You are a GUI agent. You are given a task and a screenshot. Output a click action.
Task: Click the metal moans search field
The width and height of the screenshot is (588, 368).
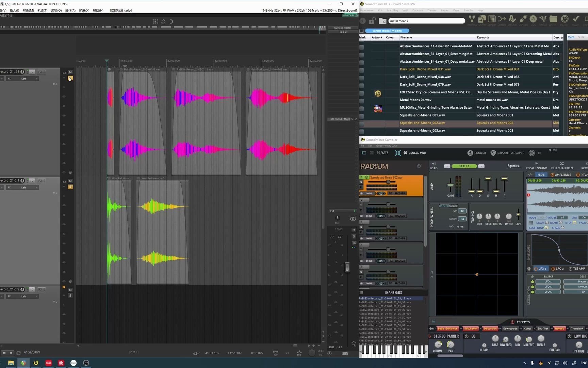point(427,21)
